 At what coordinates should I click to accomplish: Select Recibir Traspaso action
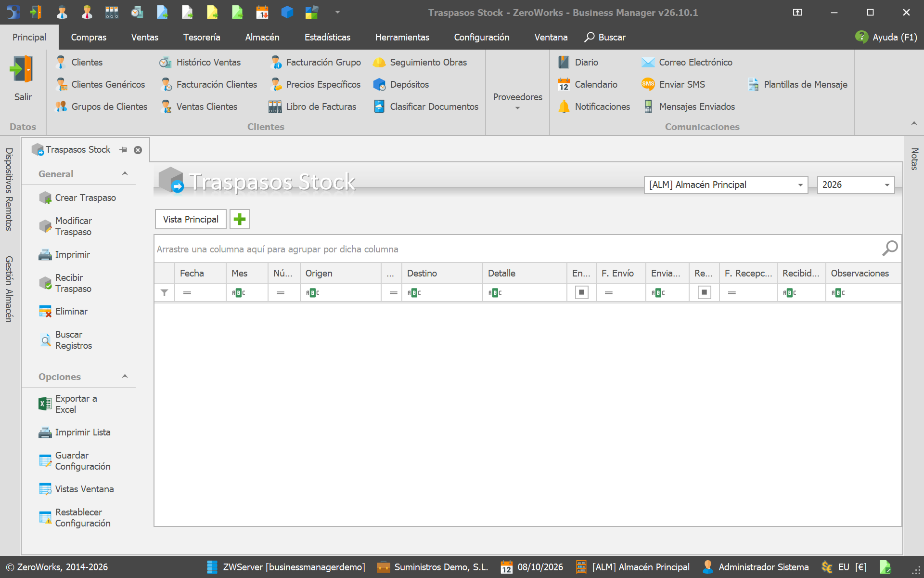tap(65, 283)
